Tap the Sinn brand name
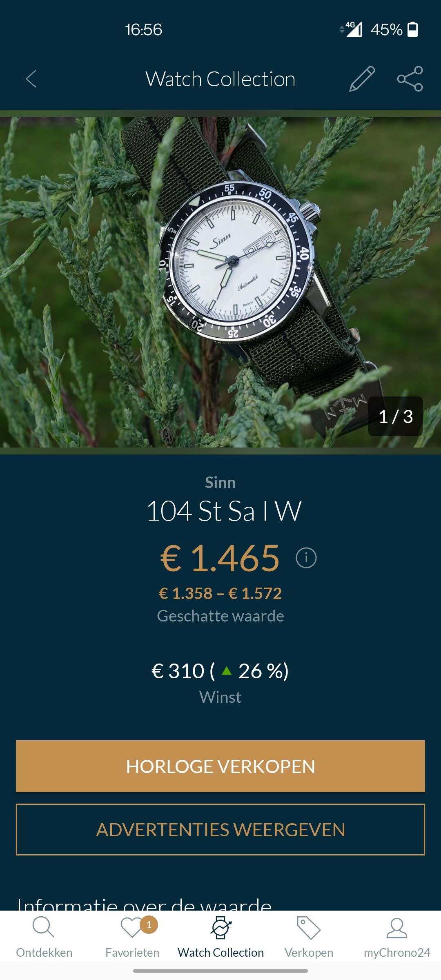The width and height of the screenshot is (441, 980). point(220,483)
